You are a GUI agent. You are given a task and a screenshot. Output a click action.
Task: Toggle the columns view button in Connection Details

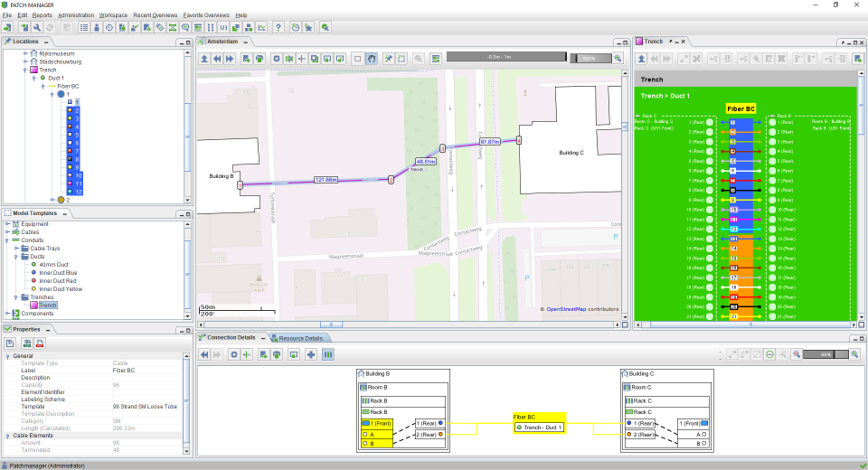tap(327, 354)
